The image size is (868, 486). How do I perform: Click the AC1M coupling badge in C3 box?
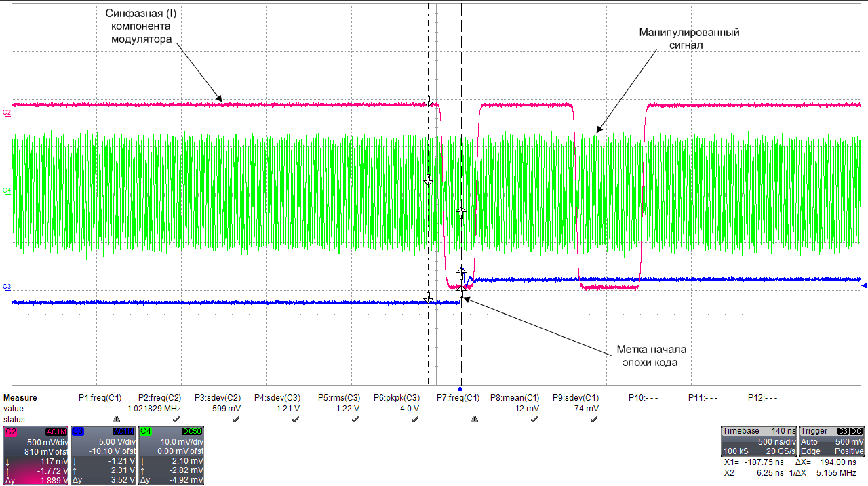123,432
